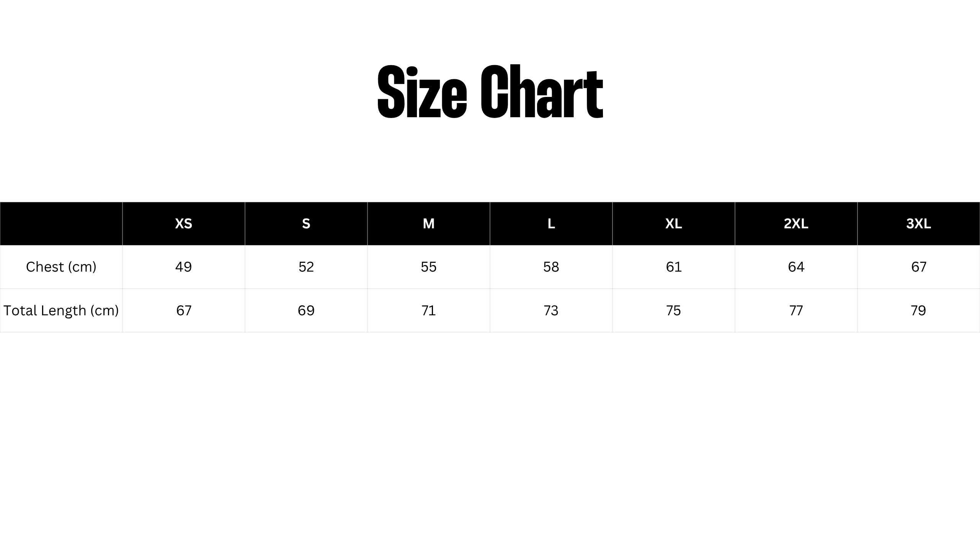
Task: Select the S size header
Action: [306, 224]
